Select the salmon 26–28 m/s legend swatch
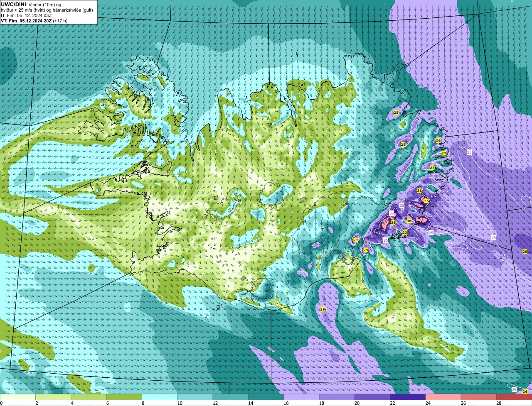The width and height of the screenshot is (532, 406). click(479, 397)
